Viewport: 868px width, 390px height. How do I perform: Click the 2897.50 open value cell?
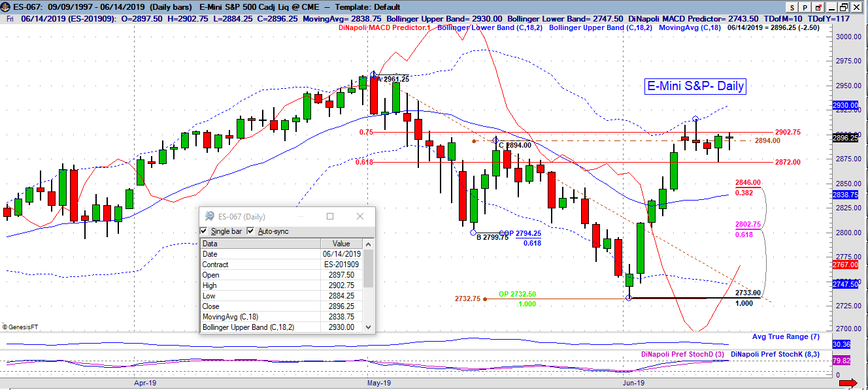341,275
